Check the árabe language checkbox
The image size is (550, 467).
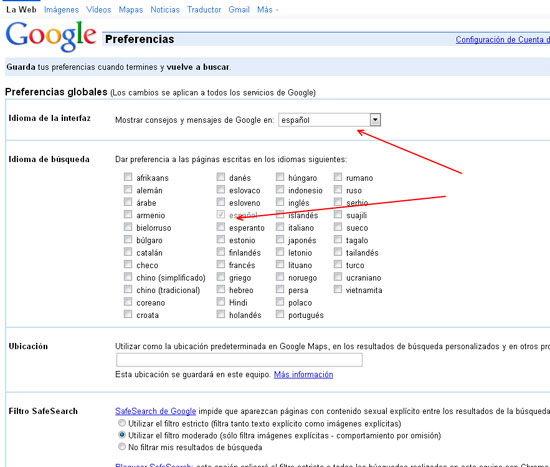128,202
